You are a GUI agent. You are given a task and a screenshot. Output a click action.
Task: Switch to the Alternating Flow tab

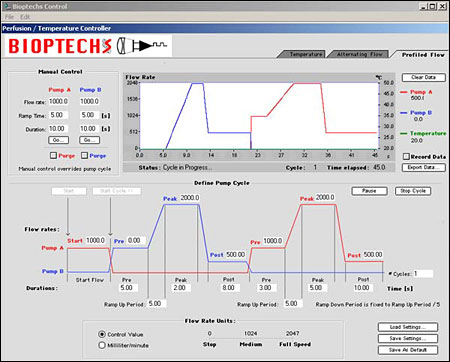[359, 54]
